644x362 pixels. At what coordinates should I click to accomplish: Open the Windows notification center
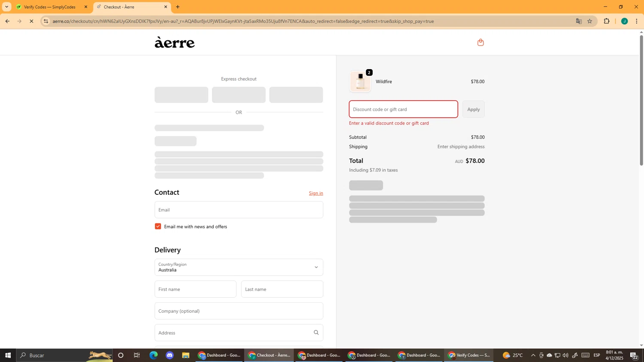634,355
